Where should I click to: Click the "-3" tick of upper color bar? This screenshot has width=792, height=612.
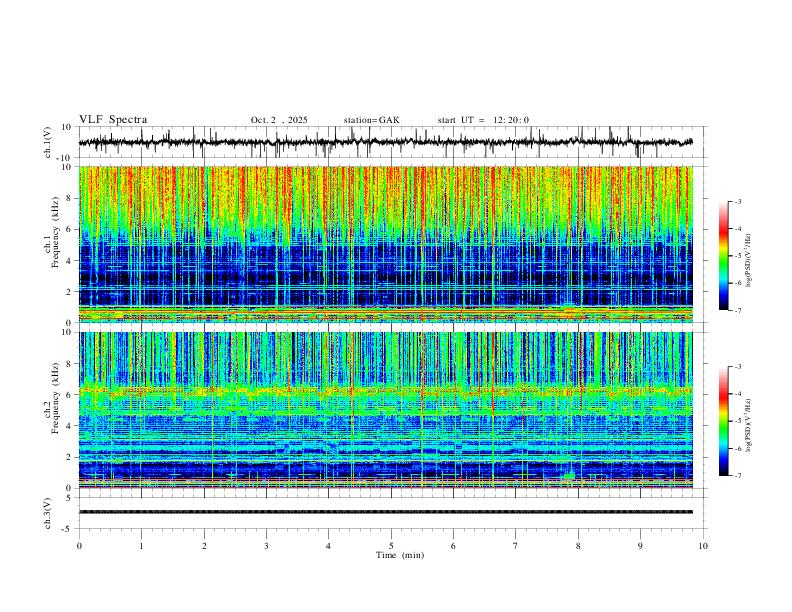click(738, 202)
